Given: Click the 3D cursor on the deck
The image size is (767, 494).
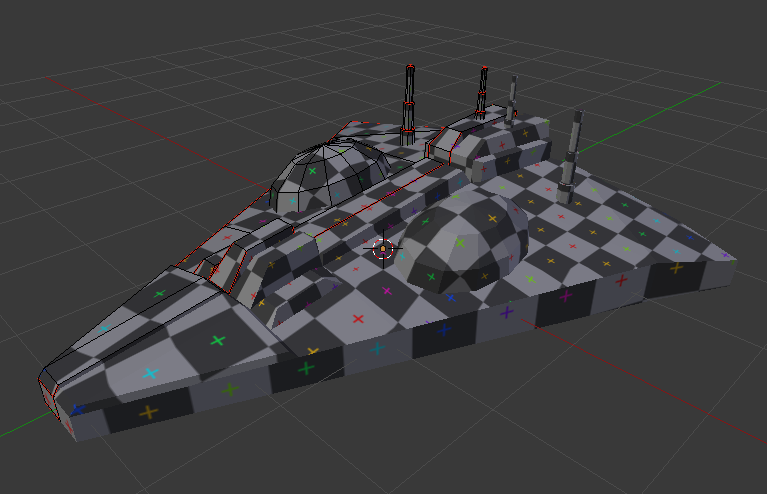Looking at the screenshot, I should point(383,249).
